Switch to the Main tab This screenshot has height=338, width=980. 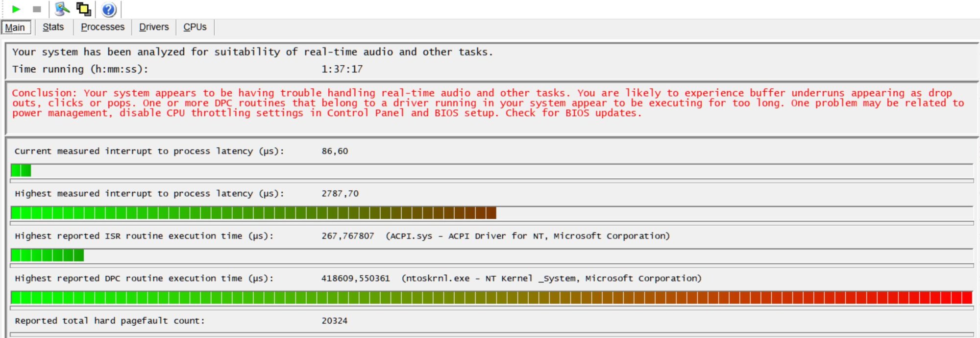tap(16, 27)
